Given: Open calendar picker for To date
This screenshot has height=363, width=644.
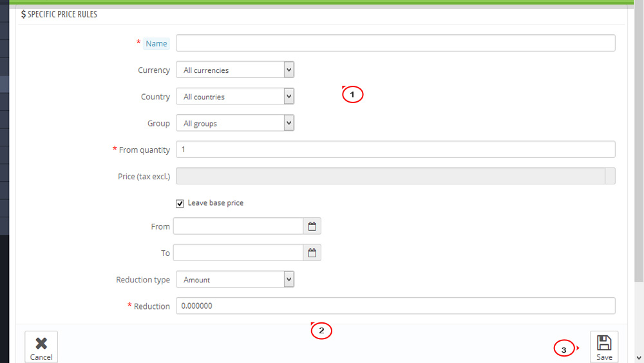Looking at the screenshot, I should point(312,253).
